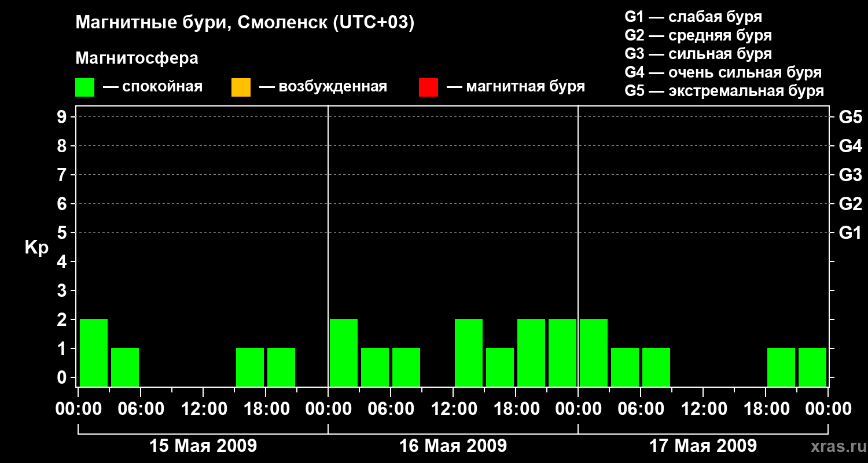Click the '— спокойная' legend label
This screenshot has width=868, height=463.
click(x=153, y=87)
